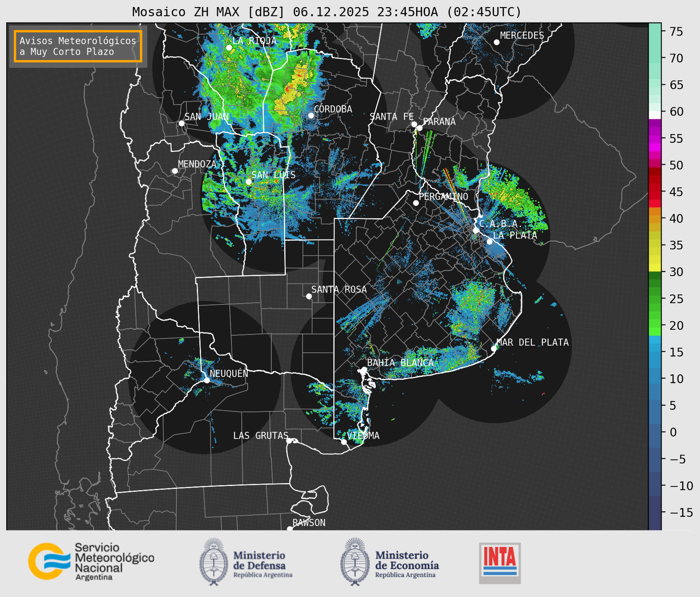Click the SAN JUAN city marker dot

[x=181, y=123]
